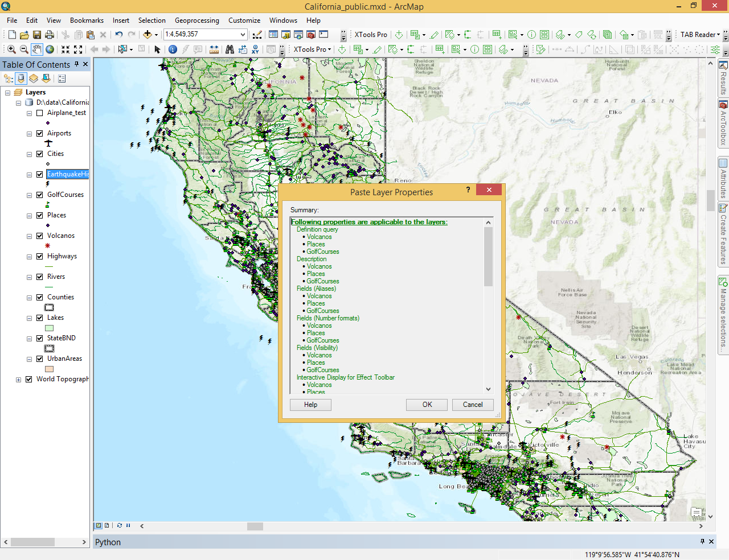Screen dimensions: 729x560
Task: Click the New Map File icon
Action: tap(11, 35)
